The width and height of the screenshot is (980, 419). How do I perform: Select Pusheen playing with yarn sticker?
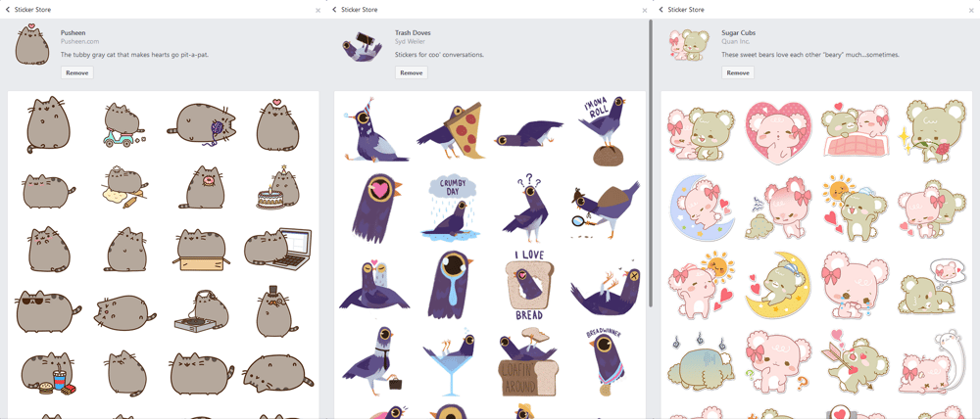coord(203,124)
